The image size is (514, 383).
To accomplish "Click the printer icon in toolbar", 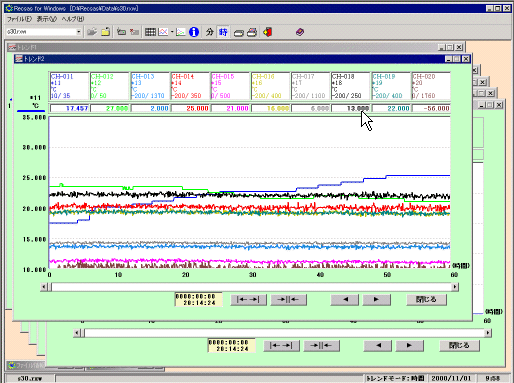I will (252, 32).
